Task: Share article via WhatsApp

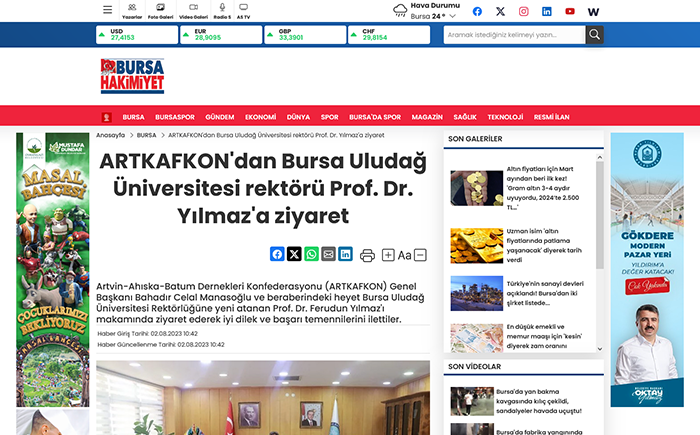Action: tap(311, 254)
